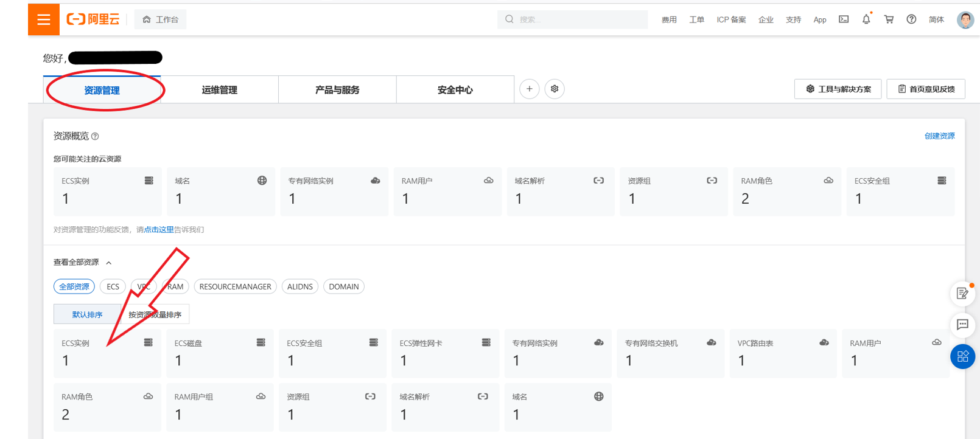The width and height of the screenshot is (980, 439).
Task: Open the help question mark icon
Action: pos(911,19)
